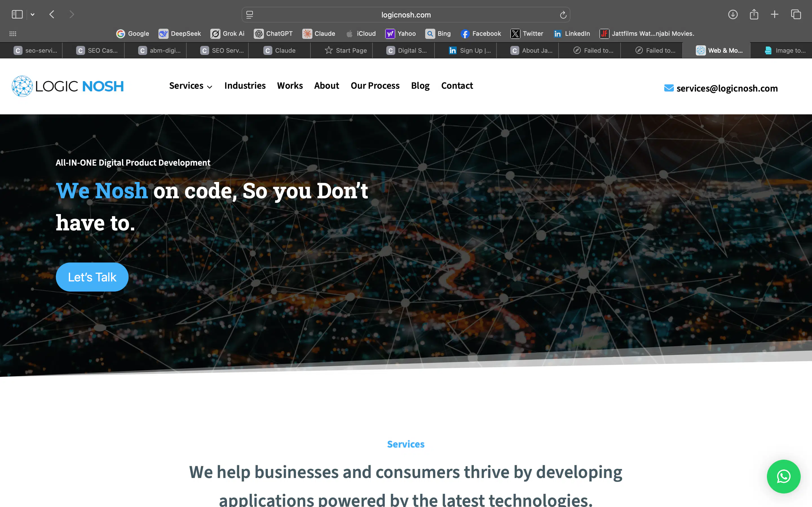Click the logicnosh.com address field
This screenshot has height=507, width=812.
click(406, 15)
